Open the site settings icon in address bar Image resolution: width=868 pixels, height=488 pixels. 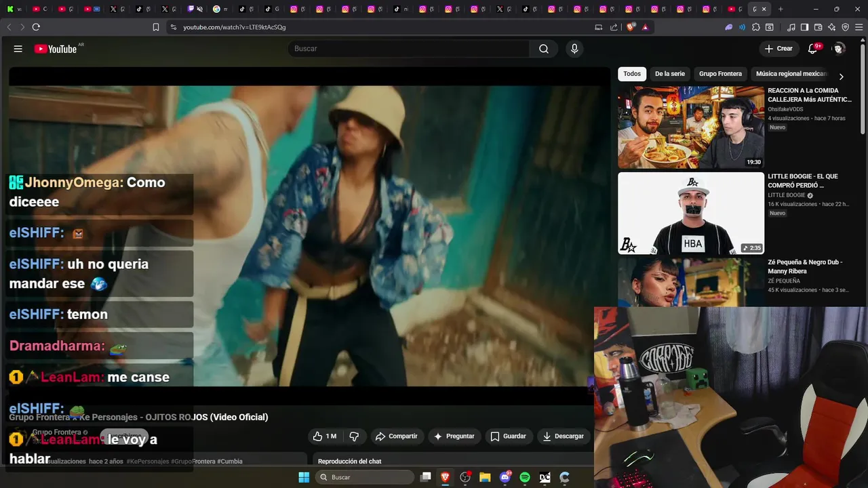174,27
